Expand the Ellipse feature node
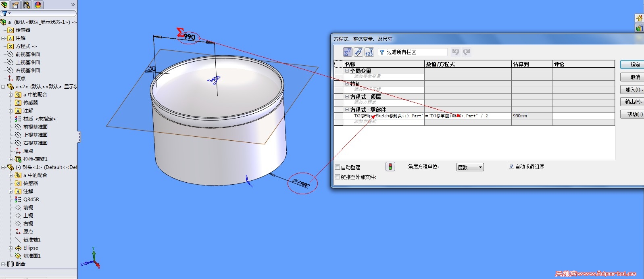The height and width of the screenshot is (279, 644). (11, 248)
